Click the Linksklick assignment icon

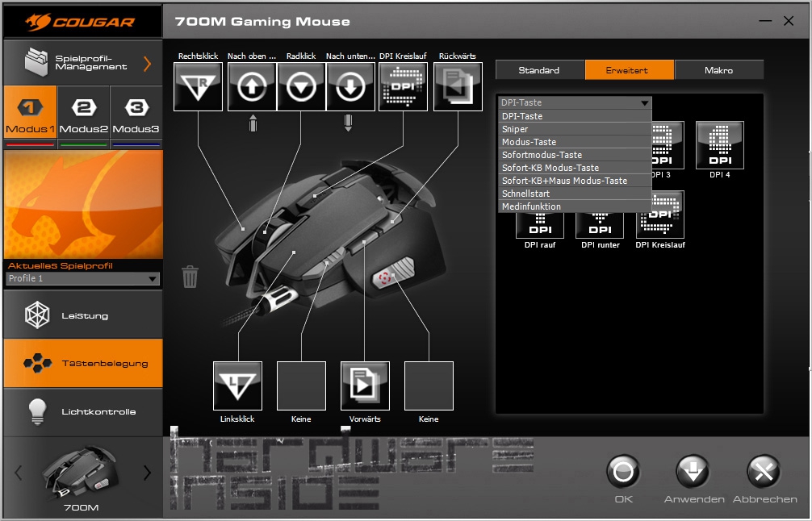coord(237,386)
